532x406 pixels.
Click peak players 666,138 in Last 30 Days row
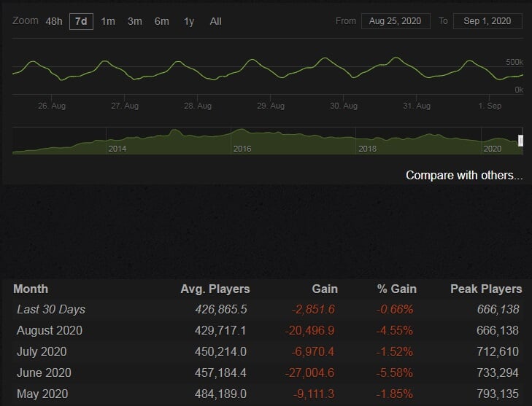tap(498, 309)
